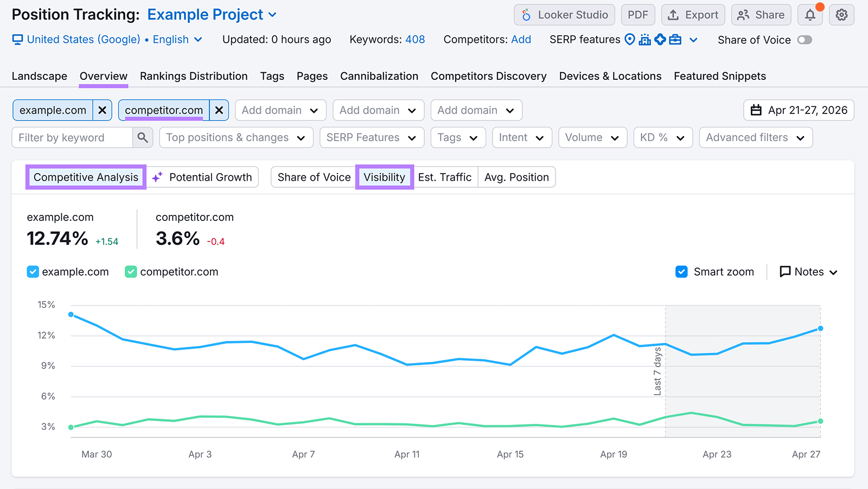Click the Filter by keyword field
Image resolution: width=868 pixels, height=489 pixels.
(x=72, y=138)
